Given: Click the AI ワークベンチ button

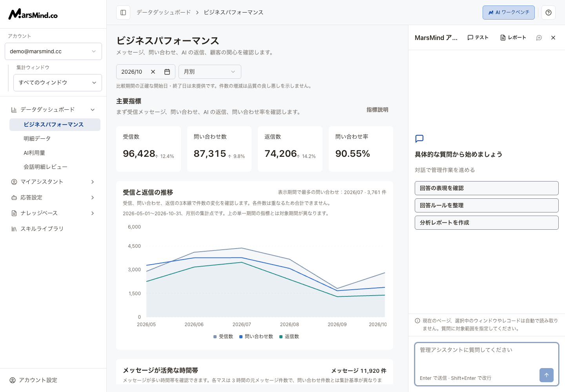Looking at the screenshot, I should [x=508, y=13].
